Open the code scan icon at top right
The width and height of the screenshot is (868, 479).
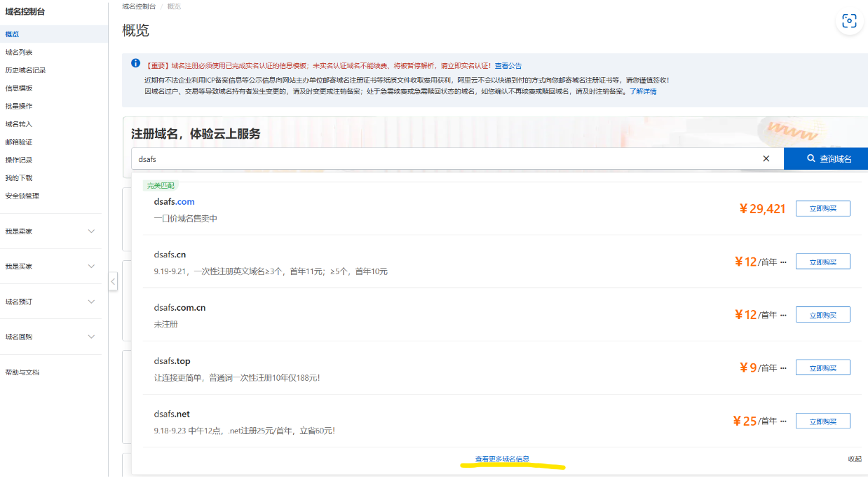coord(849,21)
